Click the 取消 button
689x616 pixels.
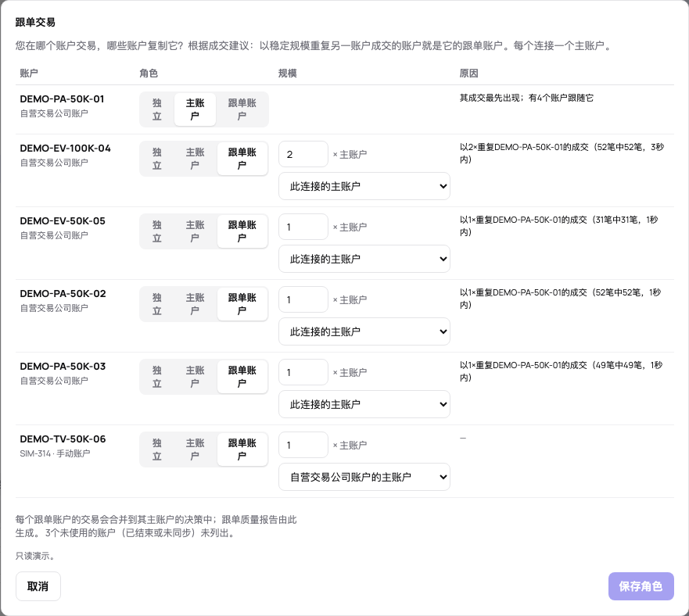point(38,586)
